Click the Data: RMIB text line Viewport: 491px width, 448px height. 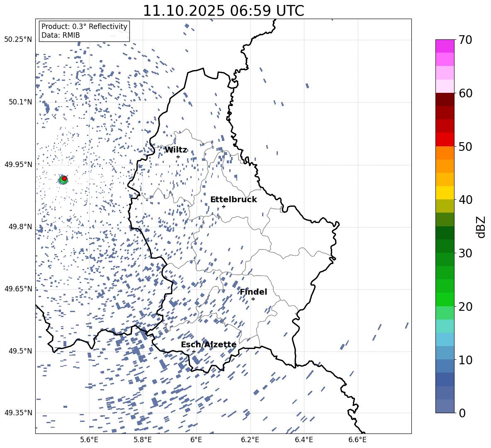click(61, 36)
